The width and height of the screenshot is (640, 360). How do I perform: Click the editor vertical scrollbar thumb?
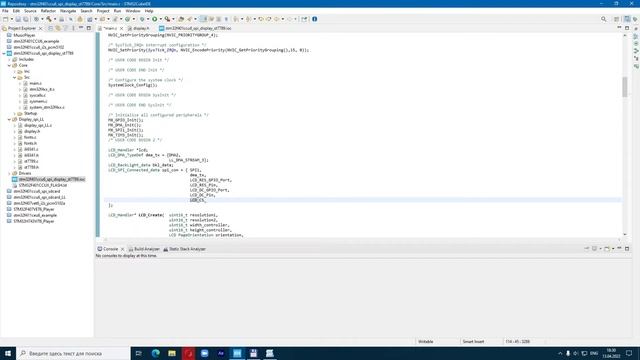[624, 87]
